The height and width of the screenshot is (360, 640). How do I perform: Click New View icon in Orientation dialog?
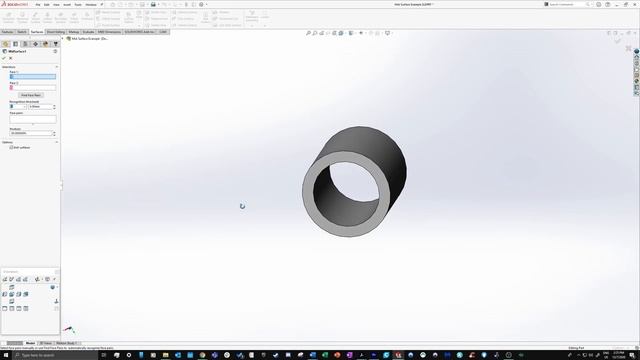(x=5, y=279)
